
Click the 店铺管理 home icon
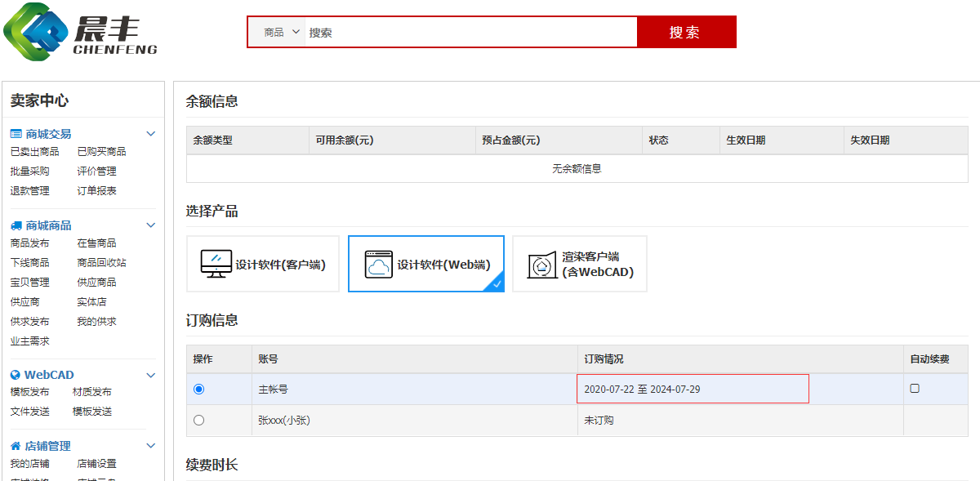click(x=16, y=446)
